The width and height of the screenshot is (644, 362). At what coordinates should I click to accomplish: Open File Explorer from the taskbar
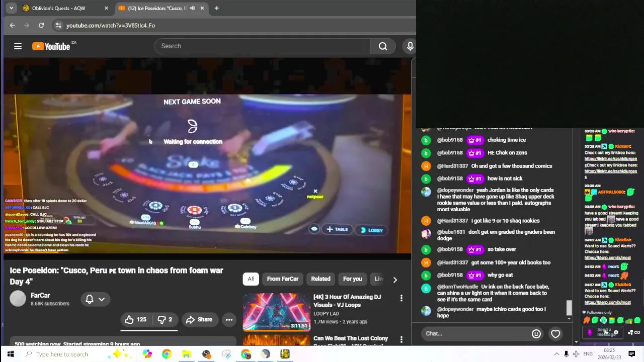(x=186, y=354)
